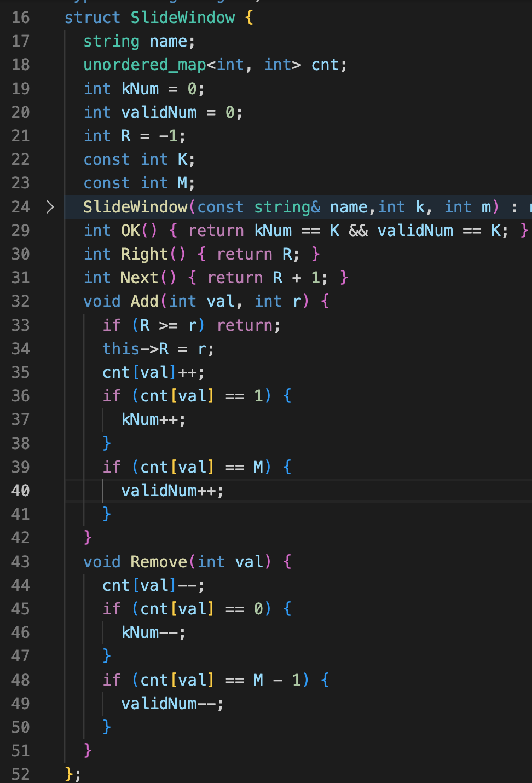The image size is (532, 783).
Task: Click the kNum++ statement on line 37
Action: 153,420
